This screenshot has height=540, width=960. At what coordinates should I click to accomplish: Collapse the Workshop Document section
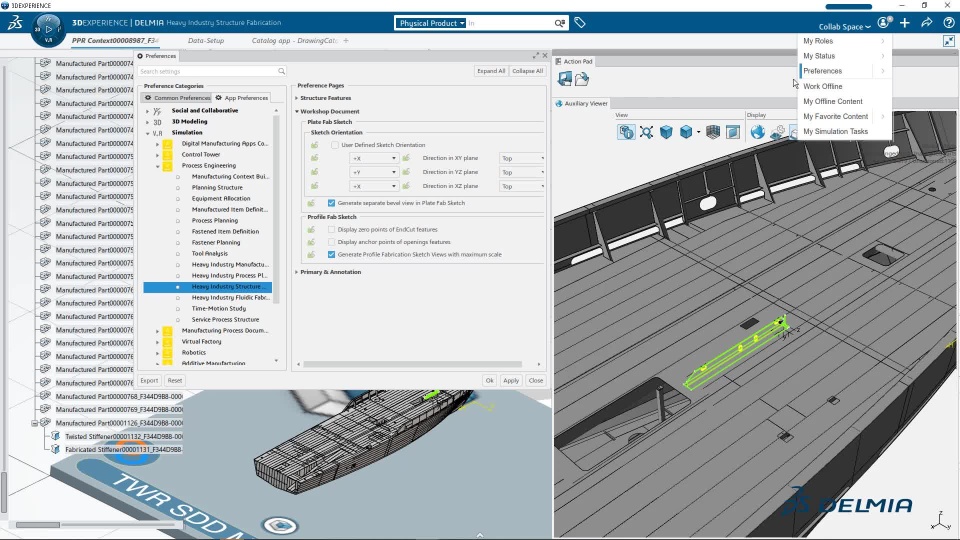coord(297,111)
